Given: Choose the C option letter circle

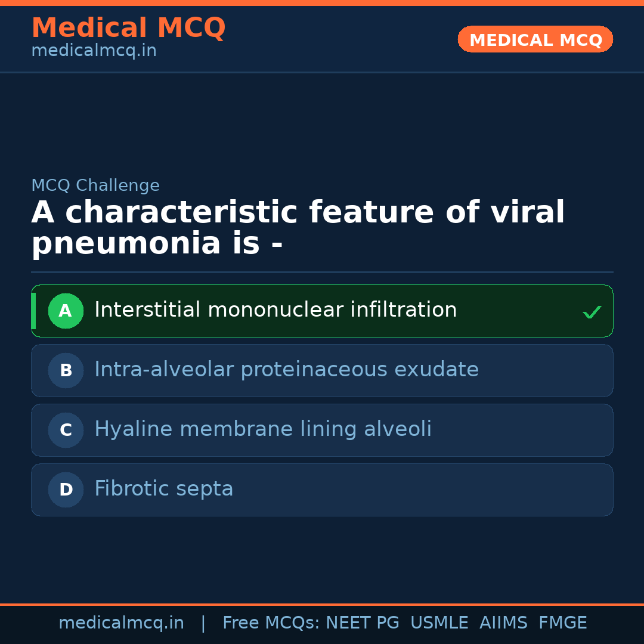Looking at the screenshot, I should pyautogui.click(x=66, y=430).
